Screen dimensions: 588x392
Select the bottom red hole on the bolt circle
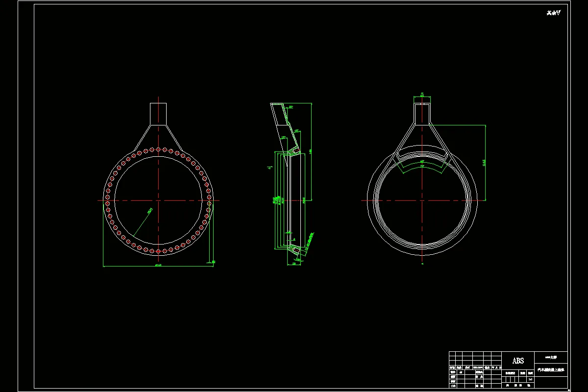[x=158, y=251]
